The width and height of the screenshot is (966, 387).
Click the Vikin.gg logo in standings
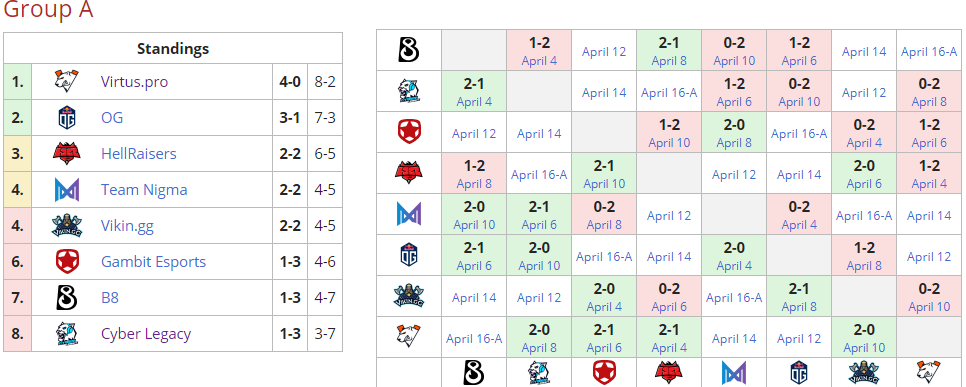[x=65, y=226]
